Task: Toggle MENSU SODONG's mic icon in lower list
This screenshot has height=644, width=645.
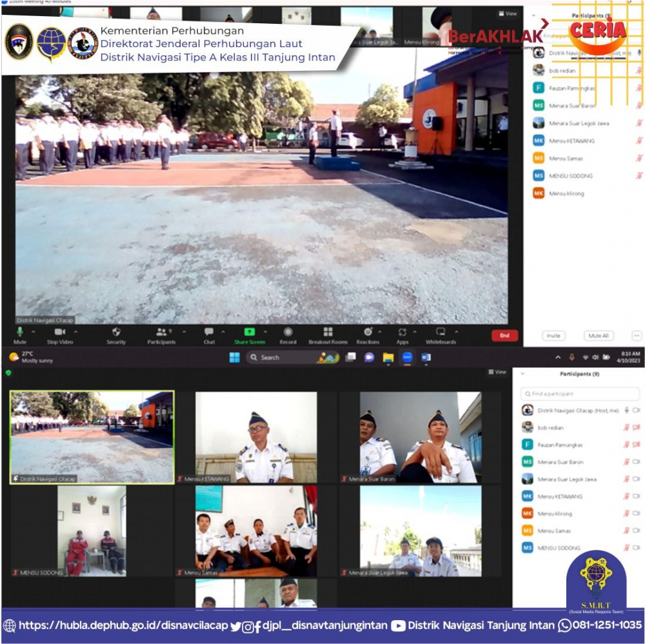Action: 626,548
